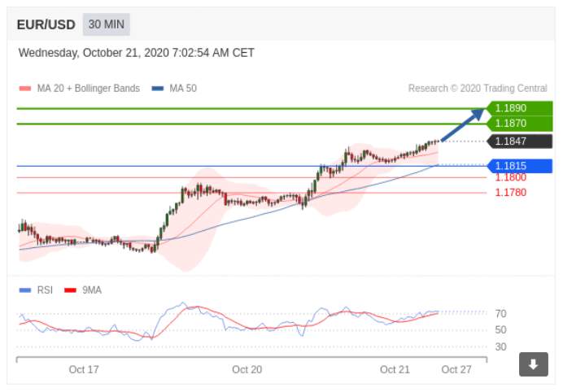
Task: Click the 1.1870 resistance price tag
Action: tap(520, 124)
